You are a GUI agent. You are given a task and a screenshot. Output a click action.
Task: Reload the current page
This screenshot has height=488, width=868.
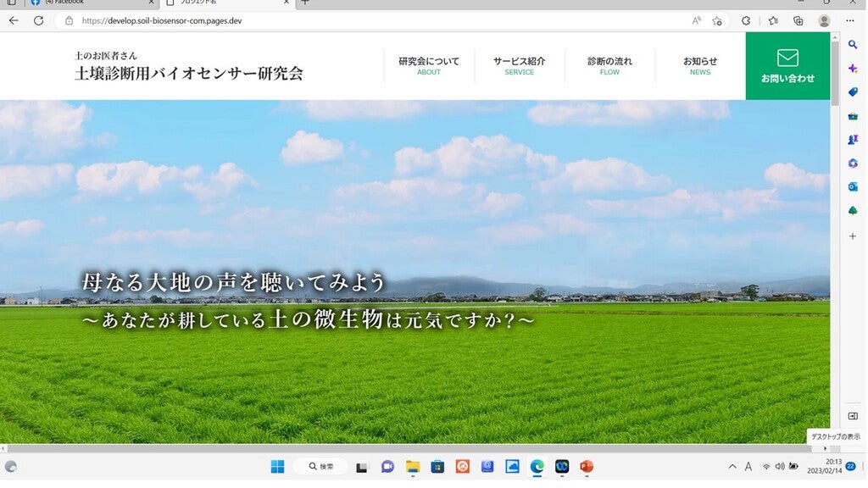39,21
